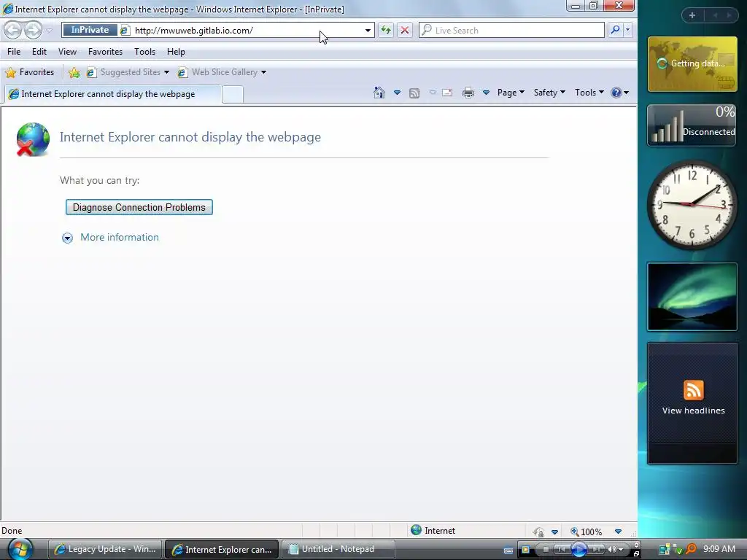This screenshot has width=747, height=560.
Task: Click the More information link text
Action: [120, 237]
